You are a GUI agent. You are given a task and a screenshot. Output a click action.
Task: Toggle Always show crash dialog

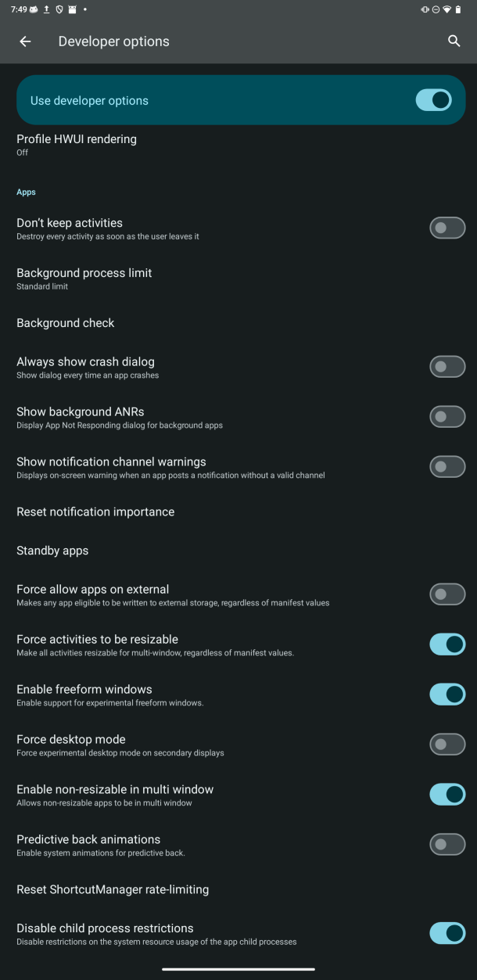[x=447, y=367]
